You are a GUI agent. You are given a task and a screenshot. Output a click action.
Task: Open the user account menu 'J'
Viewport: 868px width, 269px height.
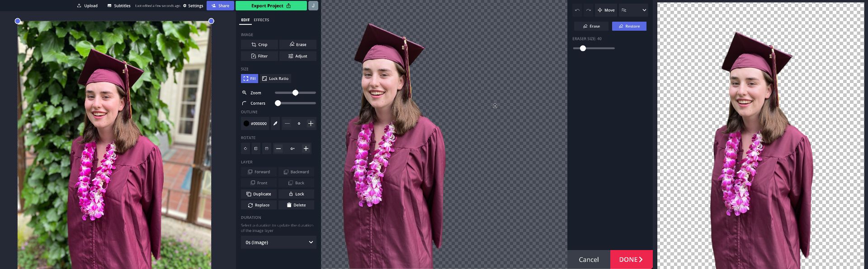(x=313, y=6)
